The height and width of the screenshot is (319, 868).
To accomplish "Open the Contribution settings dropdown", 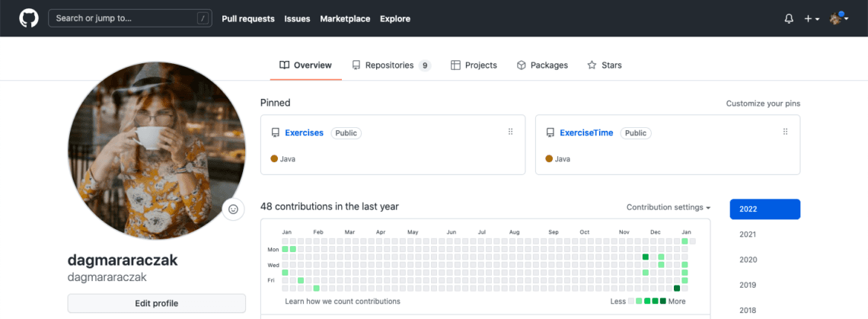I will point(669,207).
